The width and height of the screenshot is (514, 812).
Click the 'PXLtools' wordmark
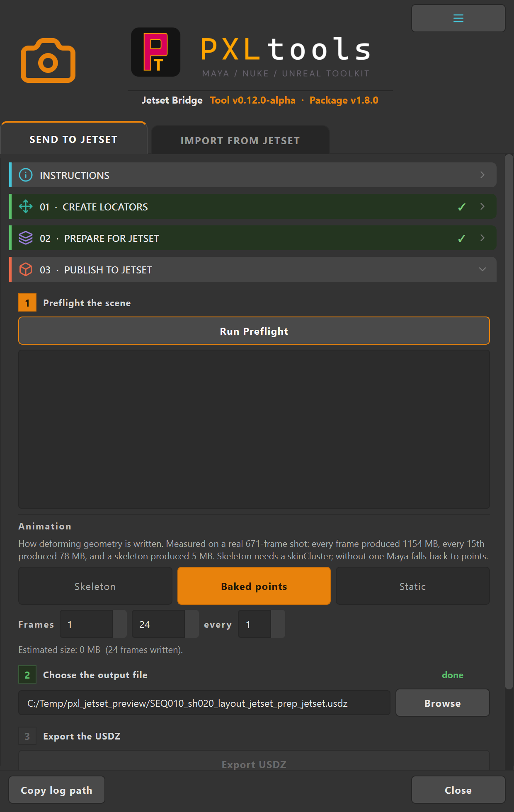pyautogui.click(x=286, y=49)
